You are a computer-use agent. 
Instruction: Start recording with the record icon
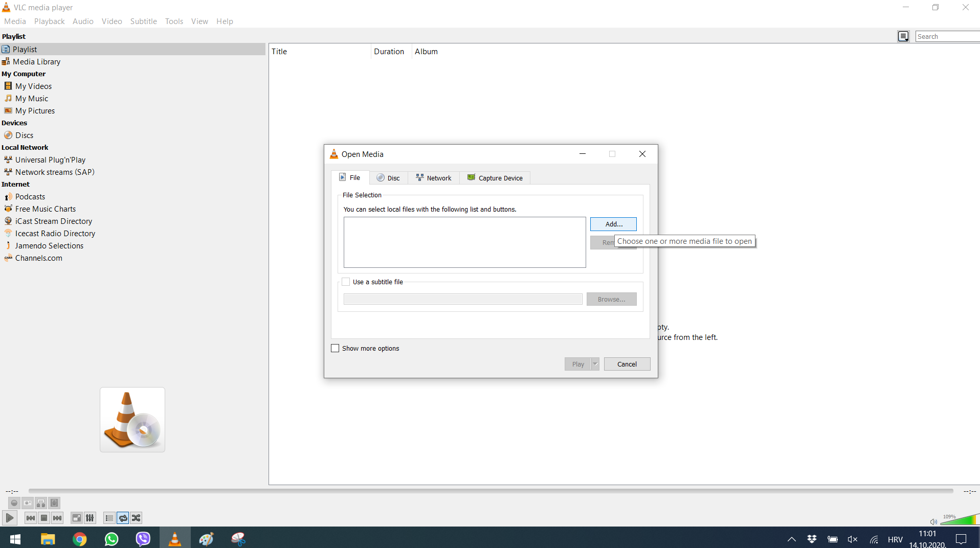14,503
